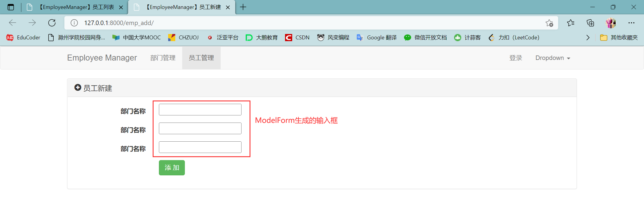Screen dimensions: 644x215
Task: Click the browser forward arrow
Action: pos(32,23)
